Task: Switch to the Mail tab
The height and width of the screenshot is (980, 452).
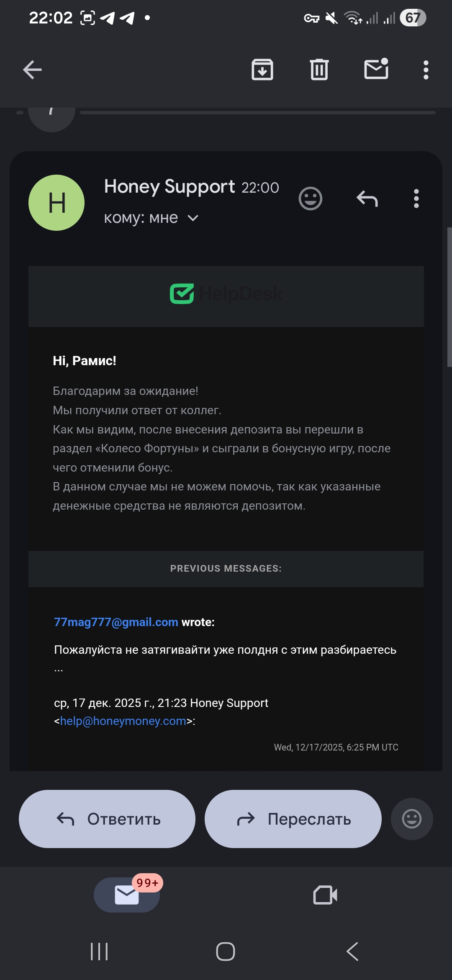Action: (126, 895)
